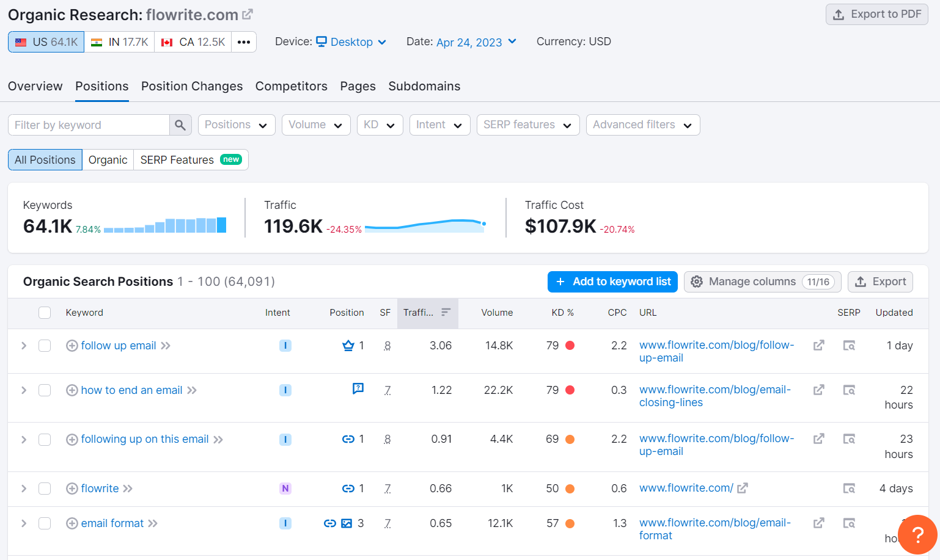Toggle the select-all checkbox in table header

tap(45, 313)
